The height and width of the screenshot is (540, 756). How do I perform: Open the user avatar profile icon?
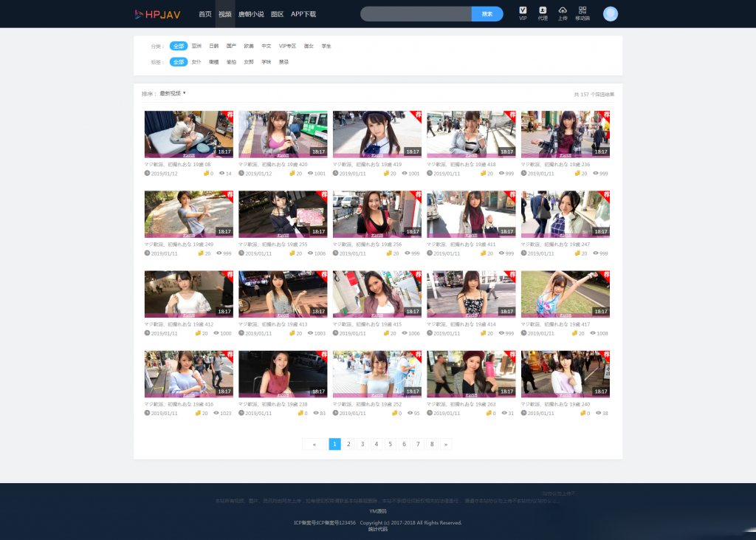pyautogui.click(x=611, y=14)
